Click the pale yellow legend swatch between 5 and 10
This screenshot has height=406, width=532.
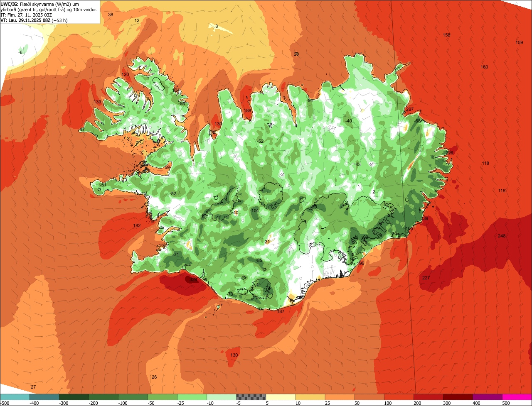281,397
